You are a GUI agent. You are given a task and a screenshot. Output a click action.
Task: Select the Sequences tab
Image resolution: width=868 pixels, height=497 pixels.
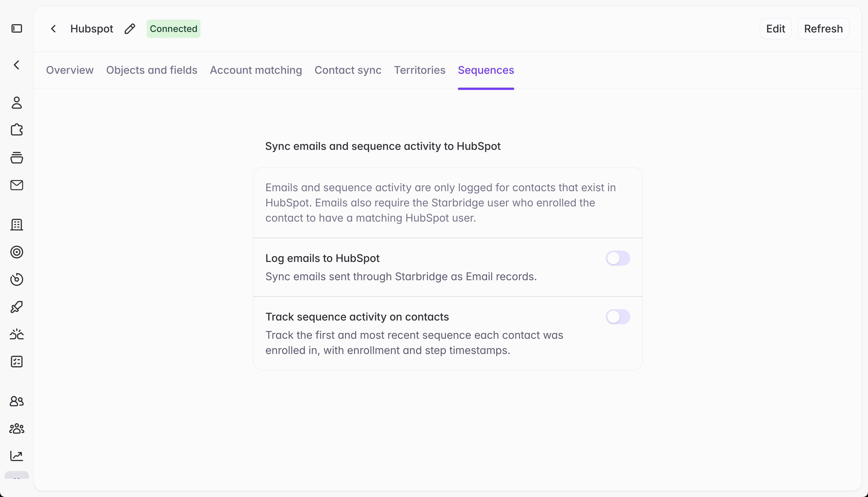click(486, 70)
